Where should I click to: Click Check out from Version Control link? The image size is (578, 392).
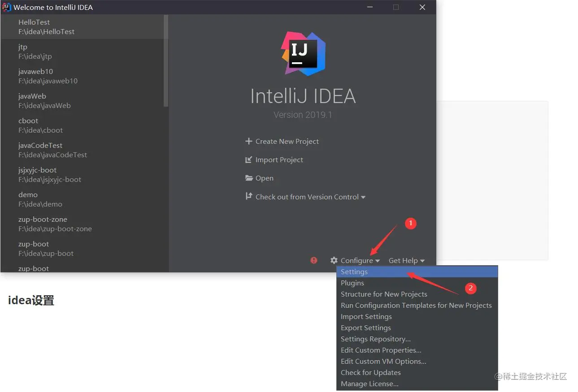307,197
